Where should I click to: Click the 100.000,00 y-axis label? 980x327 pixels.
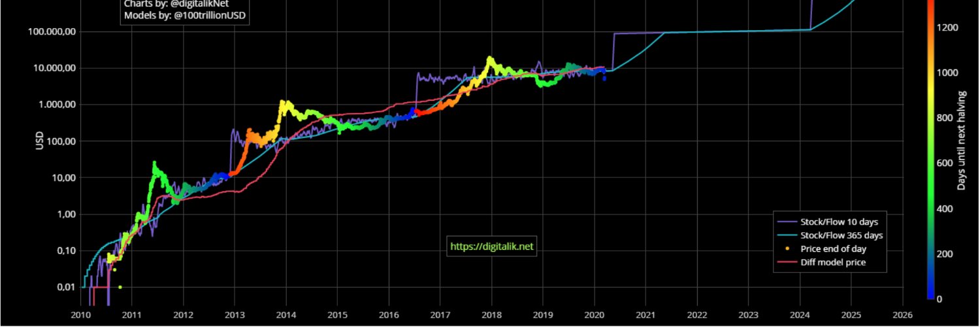tap(53, 32)
